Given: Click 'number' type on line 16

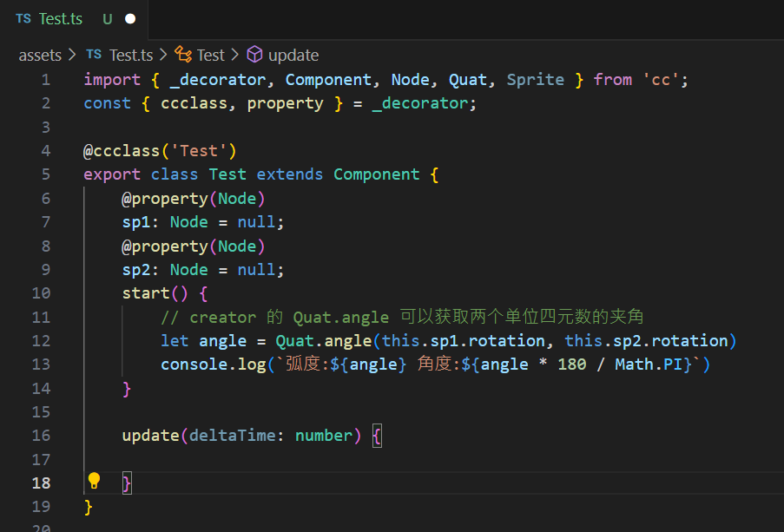Looking at the screenshot, I should click(x=324, y=436).
